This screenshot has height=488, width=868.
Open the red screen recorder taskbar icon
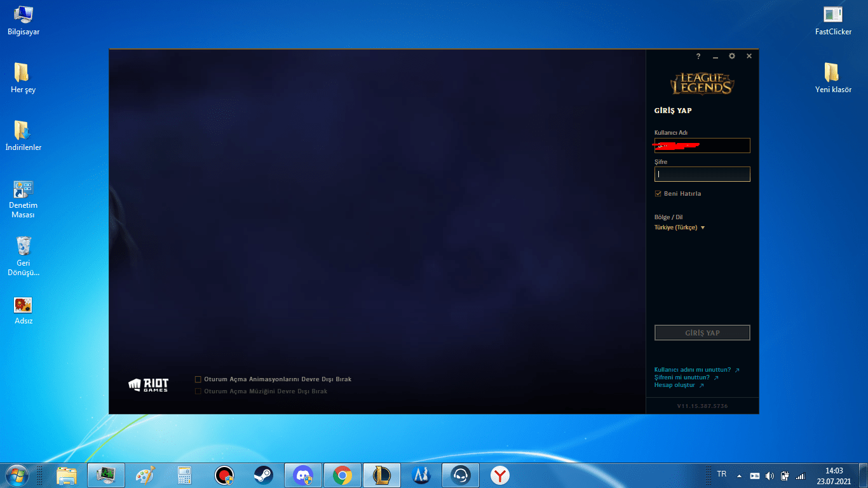(x=224, y=475)
